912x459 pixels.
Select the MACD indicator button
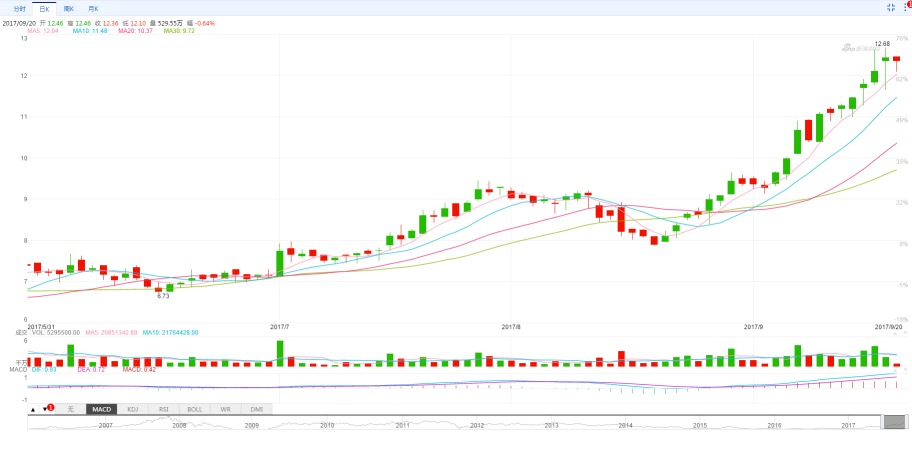point(101,409)
